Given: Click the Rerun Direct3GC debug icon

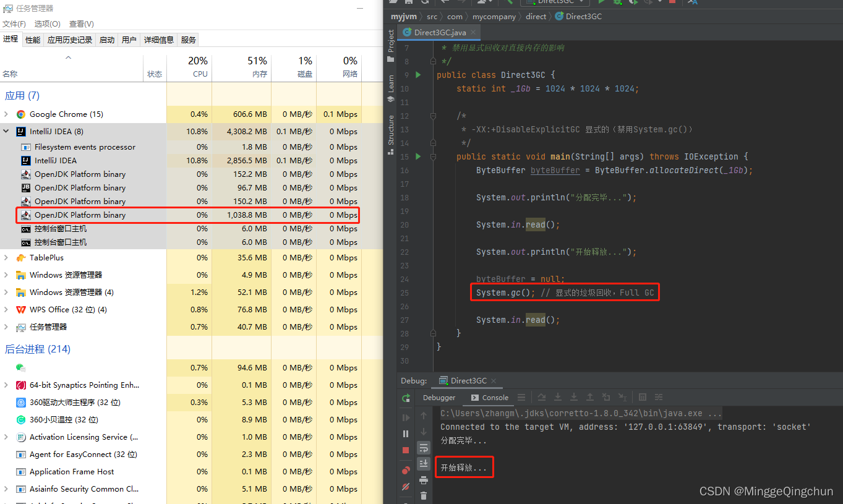Looking at the screenshot, I should click(406, 398).
